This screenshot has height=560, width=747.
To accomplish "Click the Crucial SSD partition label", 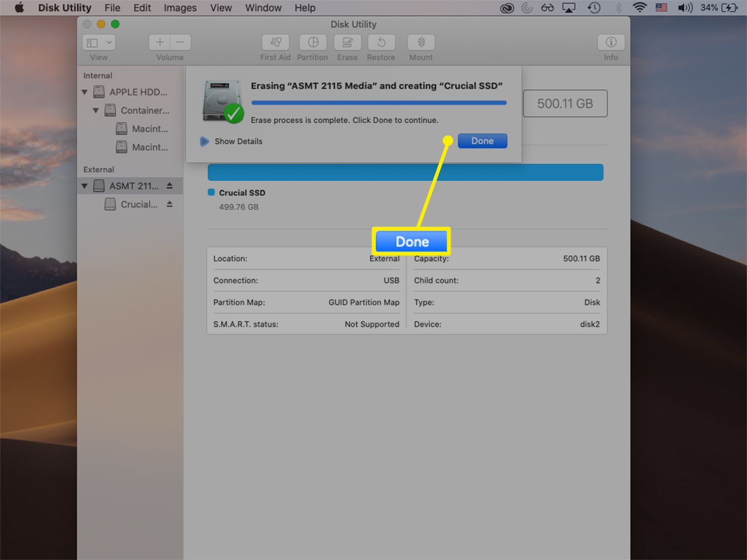I will click(x=242, y=193).
